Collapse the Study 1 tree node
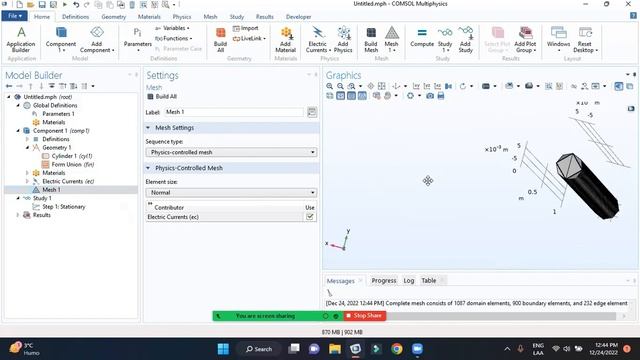Image resolution: width=640 pixels, height=360 pixels. pyautogui.click(x=18, y=198)
